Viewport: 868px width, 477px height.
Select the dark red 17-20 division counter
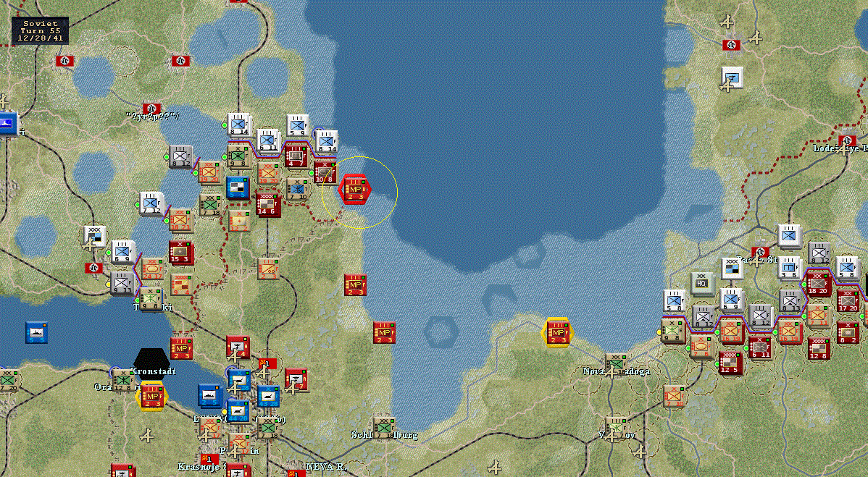point(848,300)
